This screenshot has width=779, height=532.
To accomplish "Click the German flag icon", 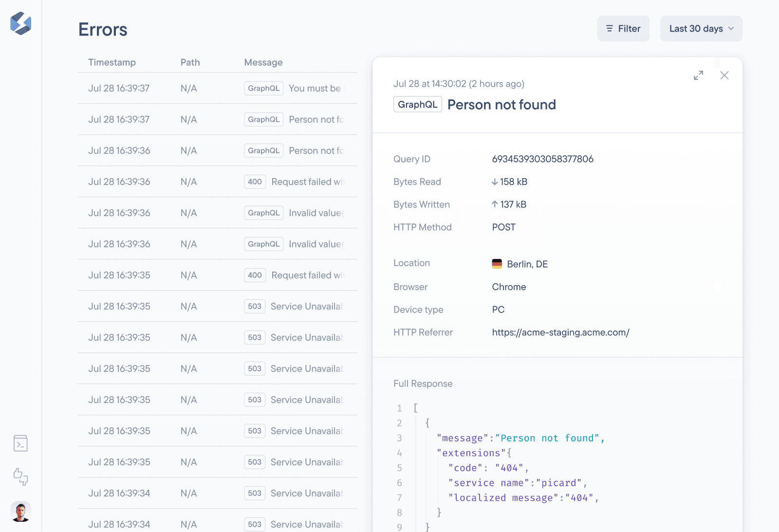I will pyautogui.click(x=497, y=264).
